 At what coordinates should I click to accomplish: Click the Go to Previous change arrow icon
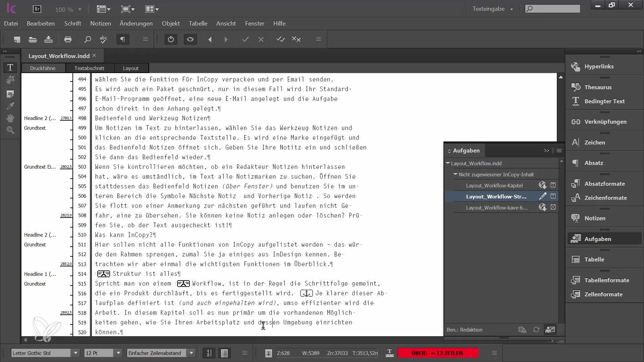pos(210,39)
